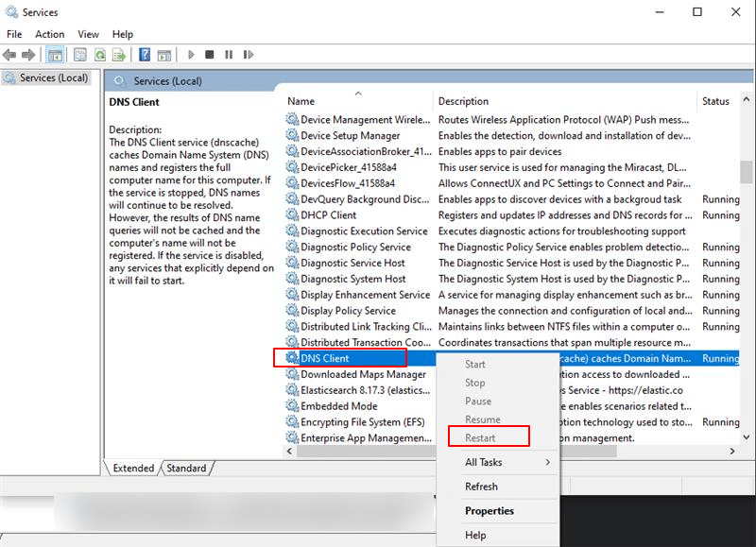Click the vertical scrollbar thumb
The height and width of the screenshot is (547, 756).
click(747, 172)
